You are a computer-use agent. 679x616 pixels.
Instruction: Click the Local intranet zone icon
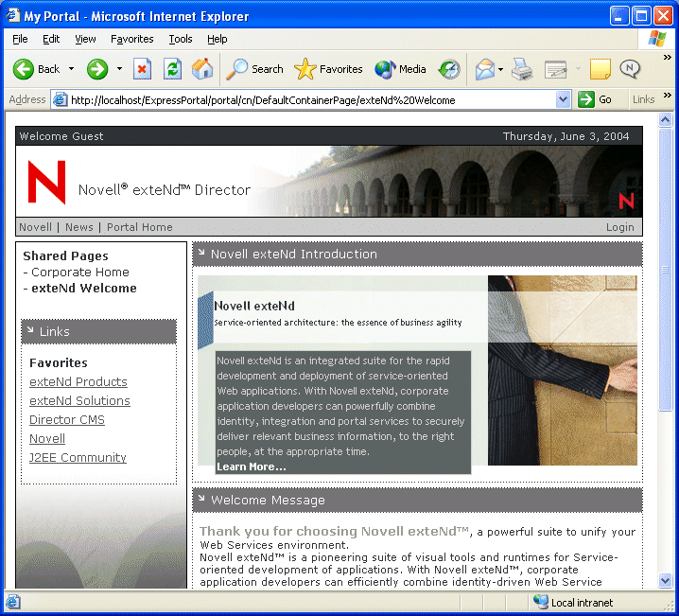(540, 601)
